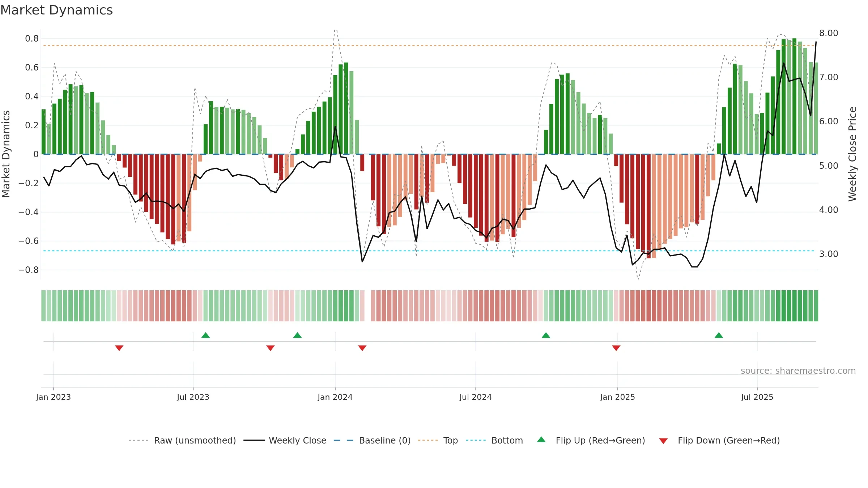Click the Market Dynamics chart title
The image size is (868, 488).
coord(57,10)
